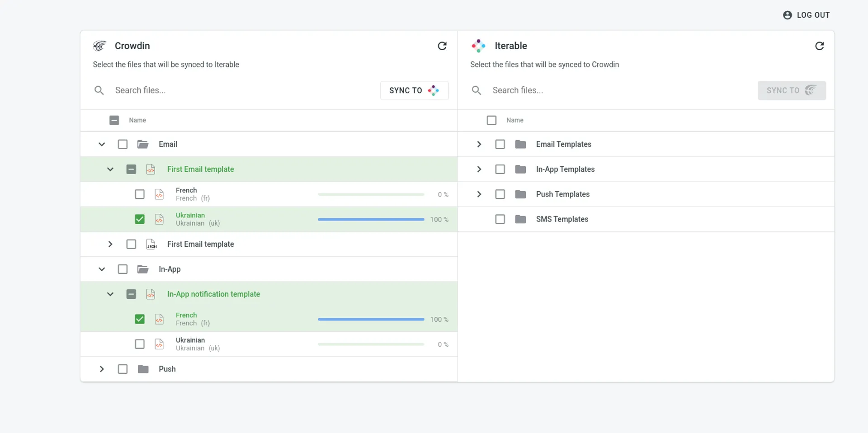The width and height of the screenshot is (868, 433).
Task: Click the Push folder icon
Action: 143,369
